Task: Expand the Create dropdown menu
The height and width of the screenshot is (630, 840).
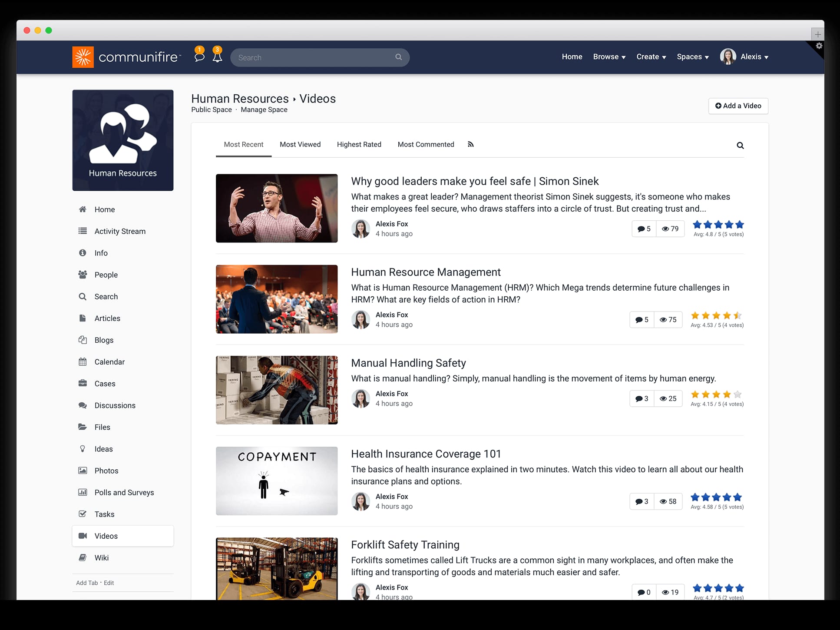Action: [x=651, y=57]
